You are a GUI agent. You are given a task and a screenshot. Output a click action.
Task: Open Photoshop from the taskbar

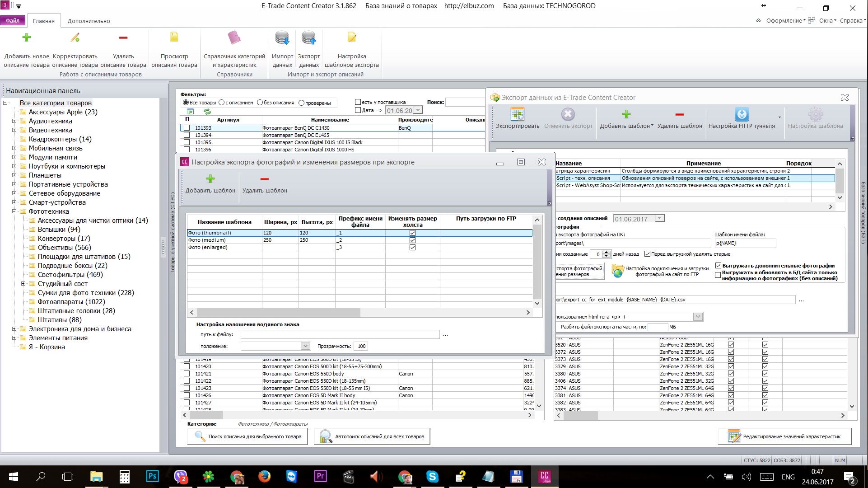152,476
